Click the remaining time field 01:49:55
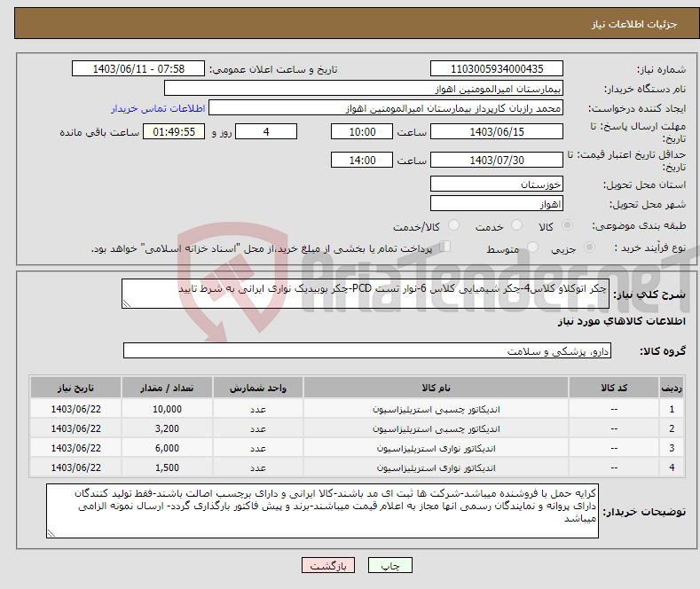This screenshot has height=589, width=700. [x=174, y=131]
